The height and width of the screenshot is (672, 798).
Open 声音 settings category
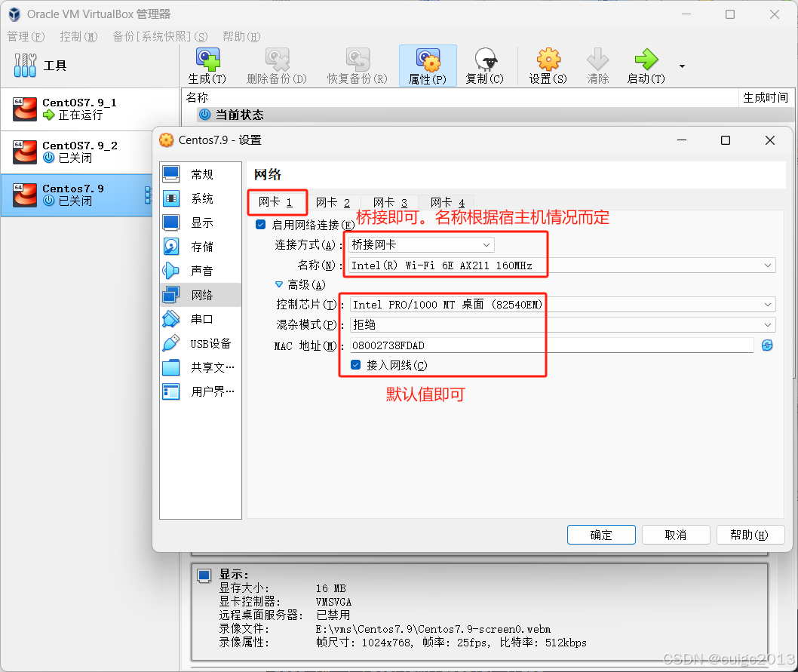pos(201,271)
